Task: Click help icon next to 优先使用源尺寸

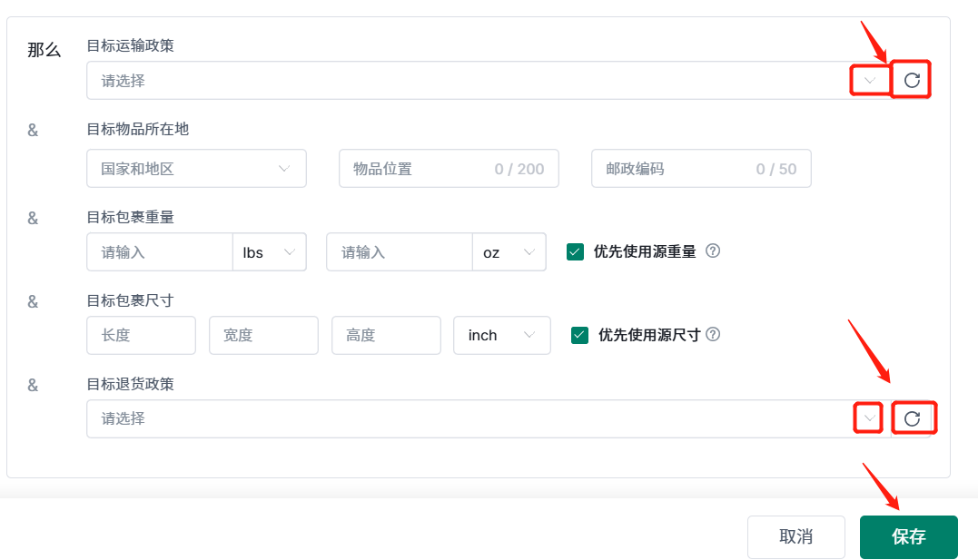Action: click(713, 334)
